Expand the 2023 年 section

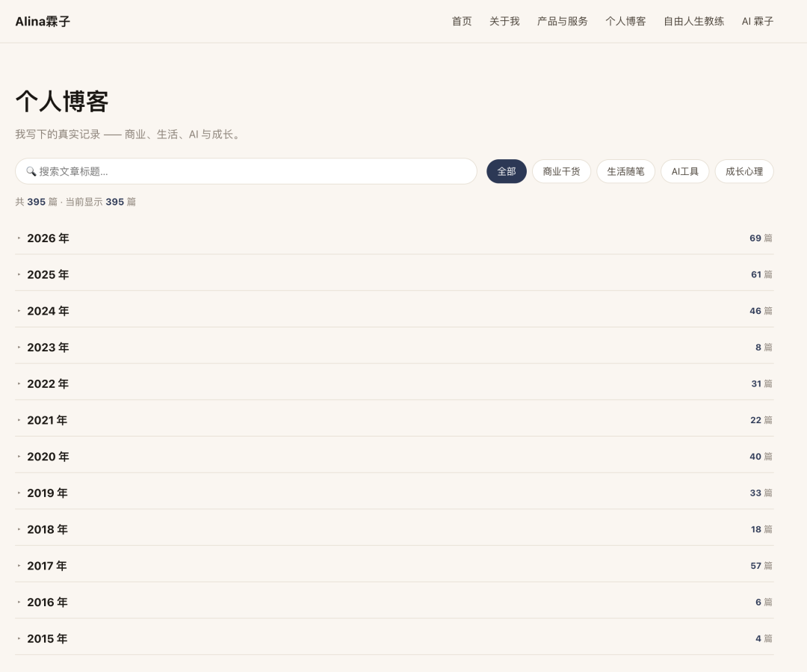pos(395,348)
